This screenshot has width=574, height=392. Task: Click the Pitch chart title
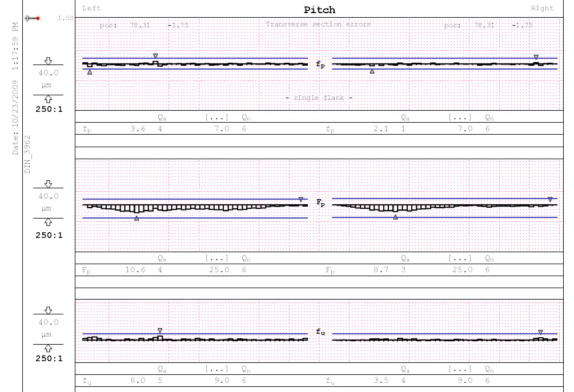coord(320,10)
